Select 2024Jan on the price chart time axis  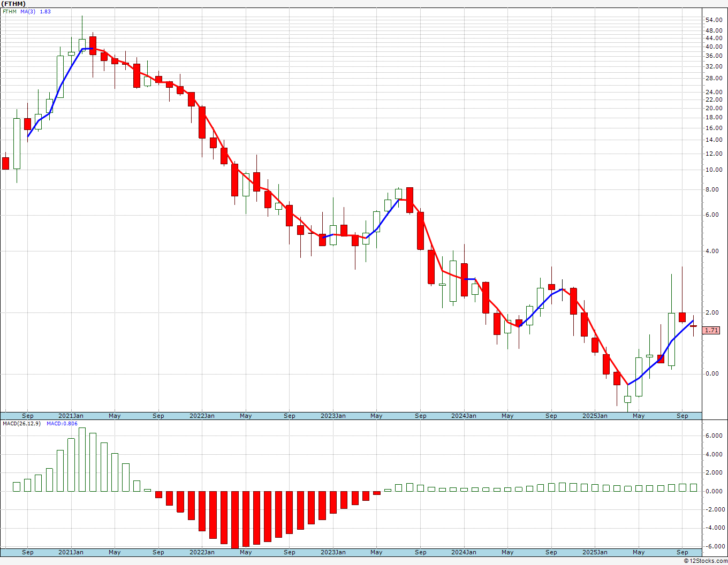click(464, 416)
